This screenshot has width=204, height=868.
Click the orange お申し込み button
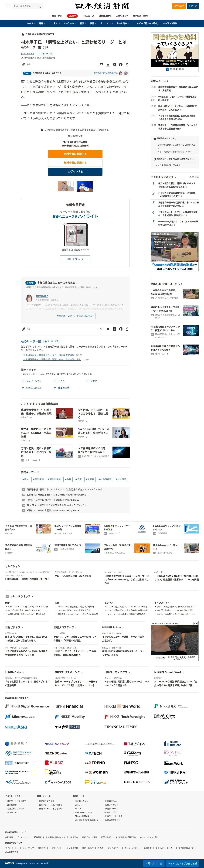tap(179, 6)
